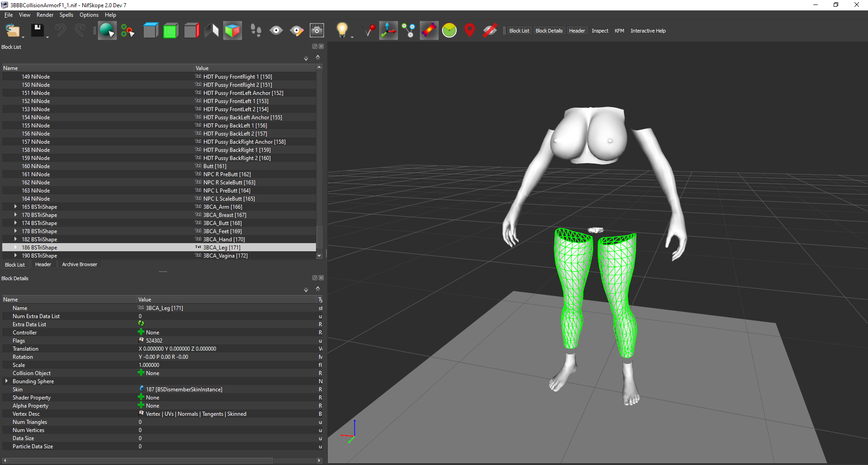Toggle the Block Details toolbar button
Image resolution: width=868 pixels, height=465 pixels.
point(549,31)
